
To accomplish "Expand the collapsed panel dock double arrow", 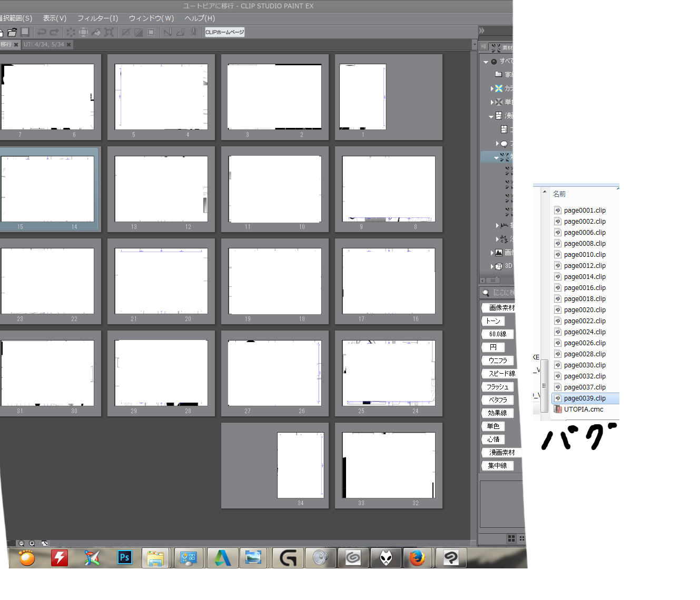I will pyautogui.click(x=481, y=31).
